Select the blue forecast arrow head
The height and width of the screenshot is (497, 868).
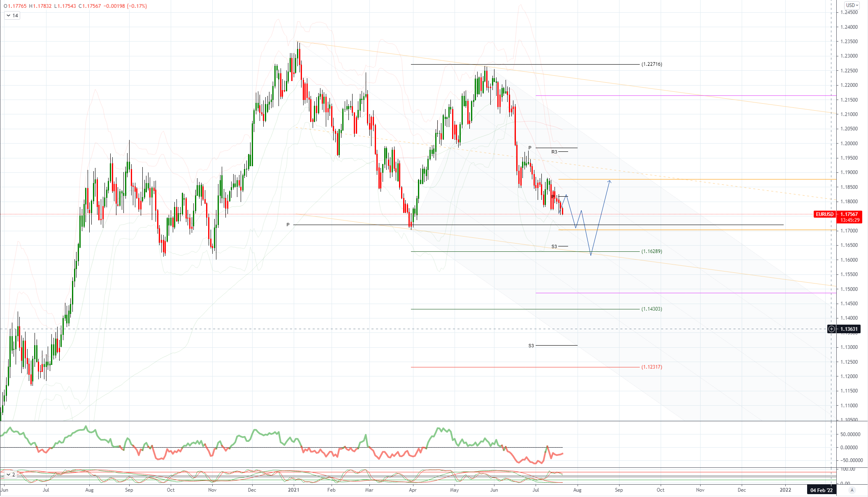click(x=610, y=181)
